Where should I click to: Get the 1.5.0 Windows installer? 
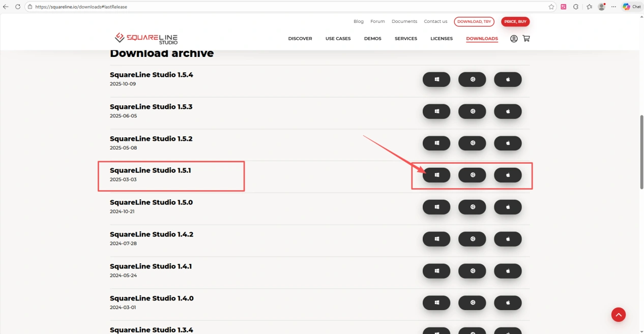(436, 207)
